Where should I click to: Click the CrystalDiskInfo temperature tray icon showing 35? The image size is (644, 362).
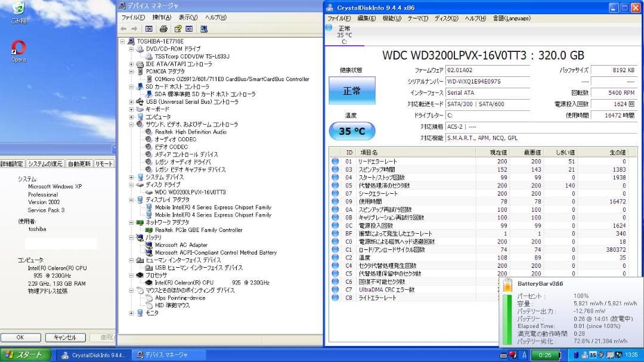tap(592, 355)
